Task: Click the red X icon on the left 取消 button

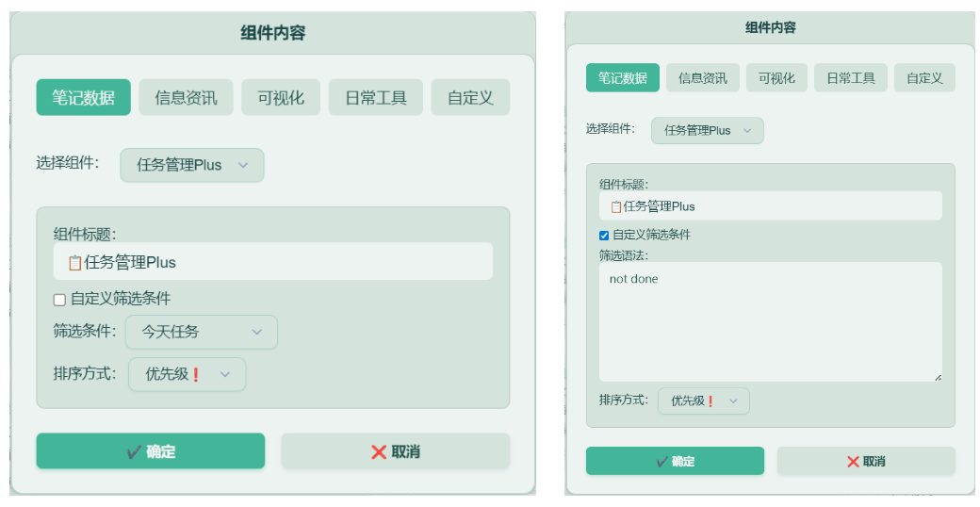Action: point(379,452)
